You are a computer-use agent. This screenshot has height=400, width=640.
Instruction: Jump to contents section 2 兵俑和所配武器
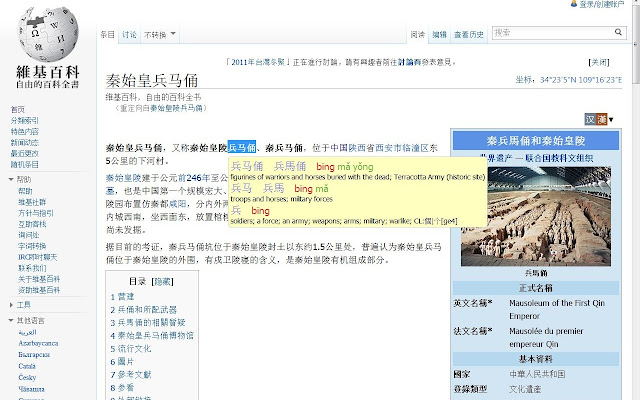143,310
